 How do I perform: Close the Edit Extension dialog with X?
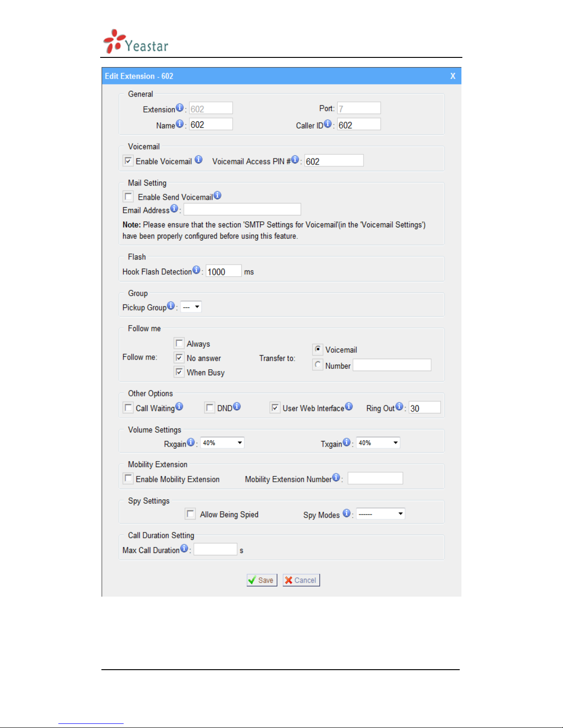pos(453,76)
